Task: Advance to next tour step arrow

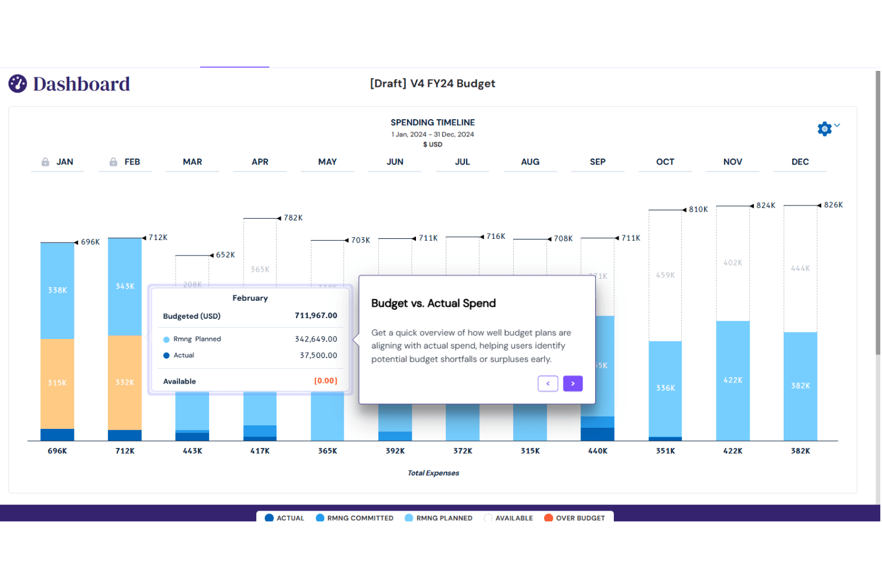Action: coord(573,384)
